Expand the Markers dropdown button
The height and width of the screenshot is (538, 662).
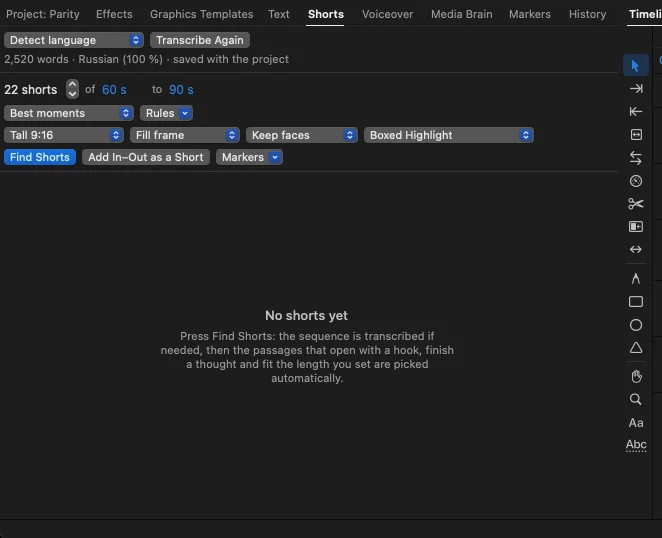(249, 157)
